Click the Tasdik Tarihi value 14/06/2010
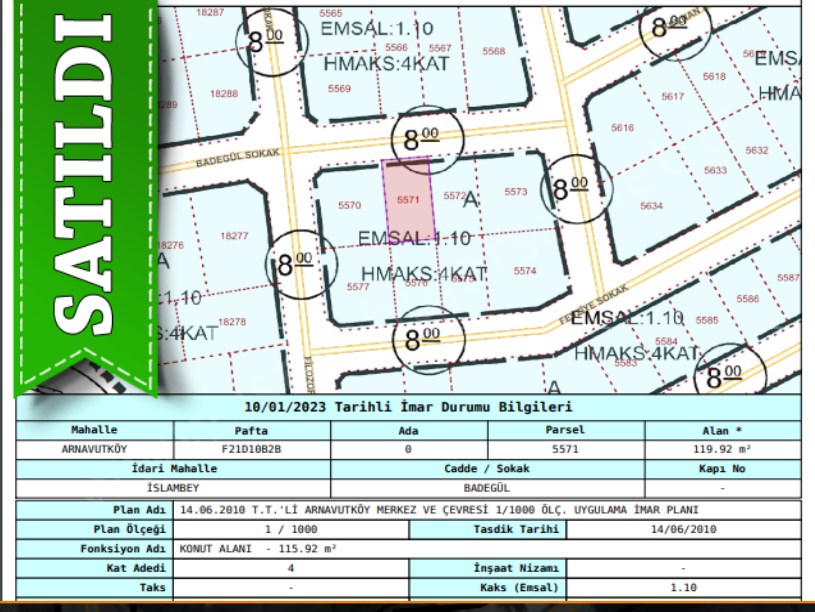 [684, 529]
